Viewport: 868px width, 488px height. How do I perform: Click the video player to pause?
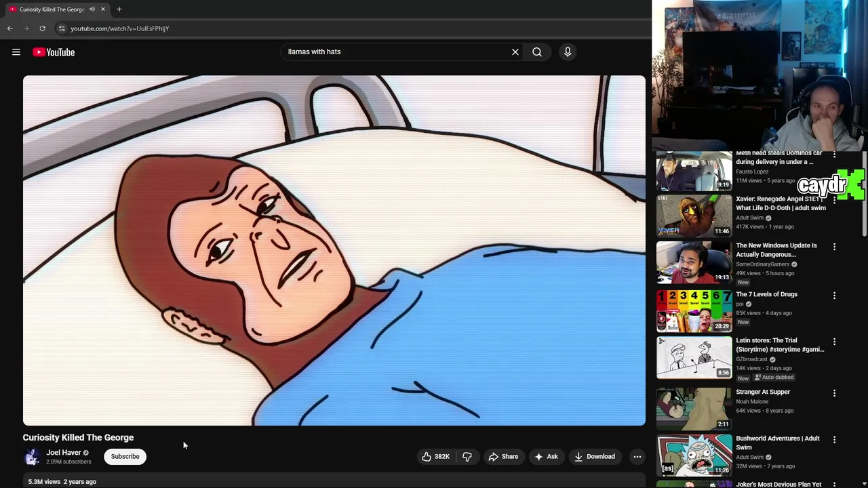pyautogui.click(x=334, y=250)
